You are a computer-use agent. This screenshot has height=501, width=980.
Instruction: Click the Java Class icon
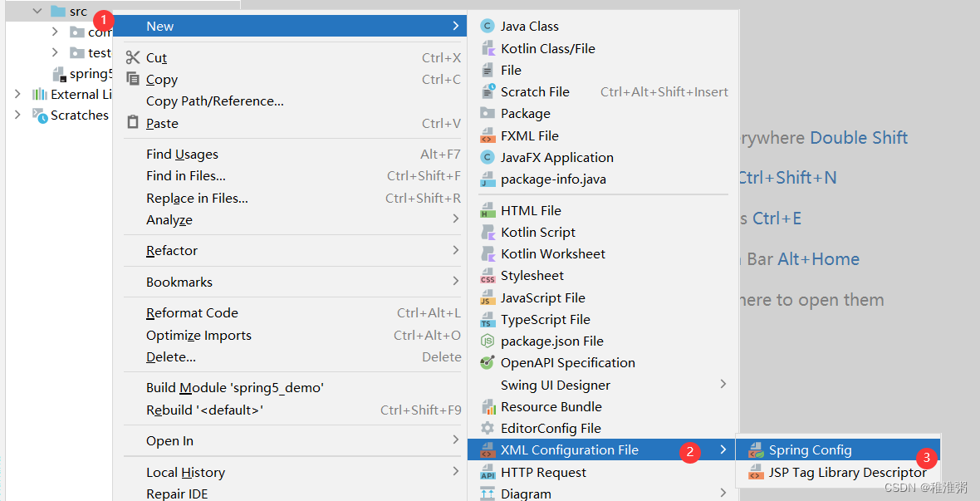point(488,27)
